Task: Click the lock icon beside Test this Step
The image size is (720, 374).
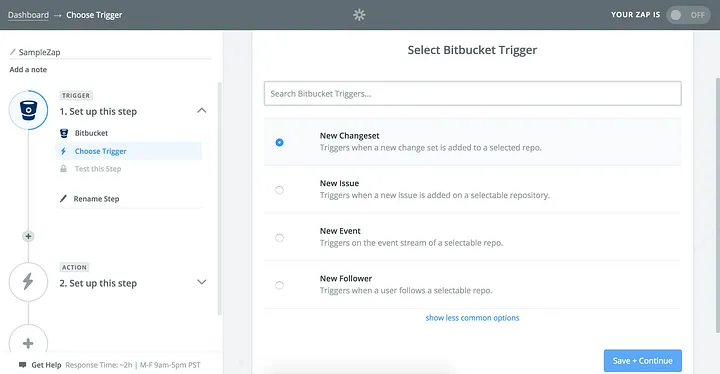Action: (x=63, y=169)
